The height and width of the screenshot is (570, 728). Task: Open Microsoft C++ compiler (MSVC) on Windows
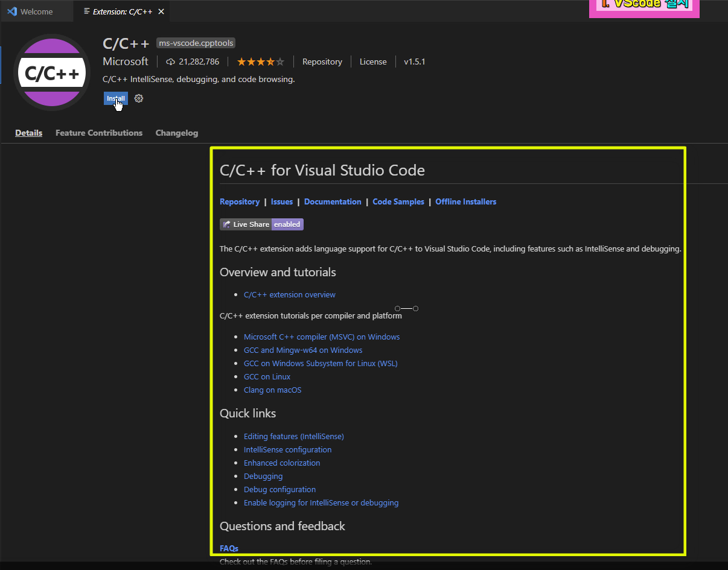pyautogui.click(x=322, y=337)
